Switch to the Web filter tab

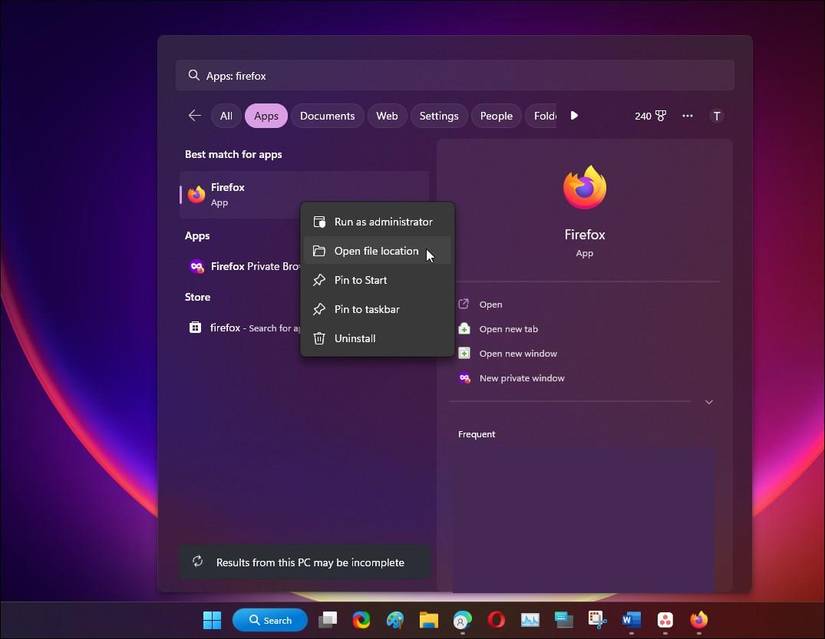click(x=387, y=116)
